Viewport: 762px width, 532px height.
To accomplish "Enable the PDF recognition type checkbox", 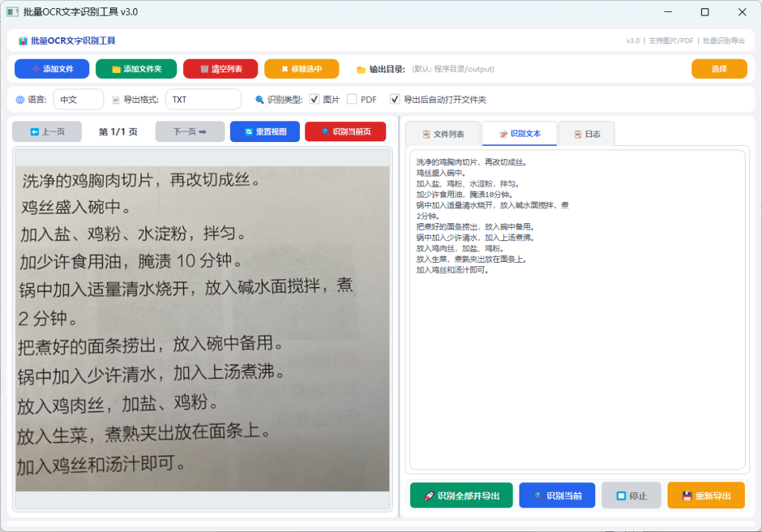I will pyautogui.click(x=352, y=100).
